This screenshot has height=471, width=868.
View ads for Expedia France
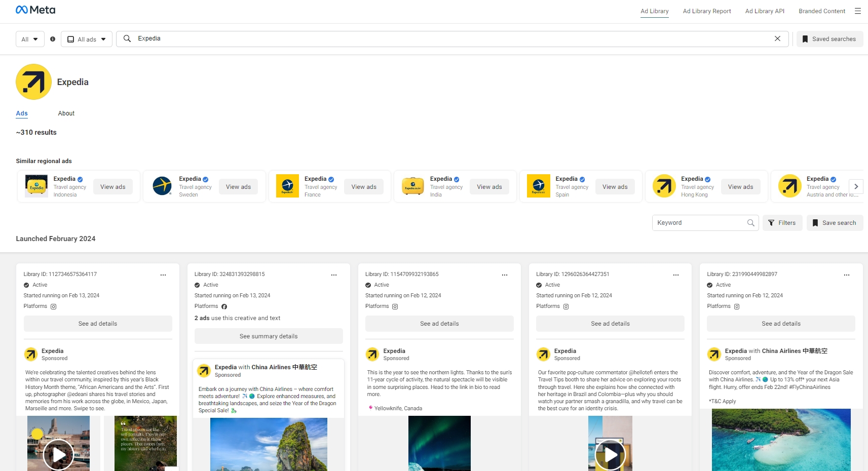click(364, 187)
